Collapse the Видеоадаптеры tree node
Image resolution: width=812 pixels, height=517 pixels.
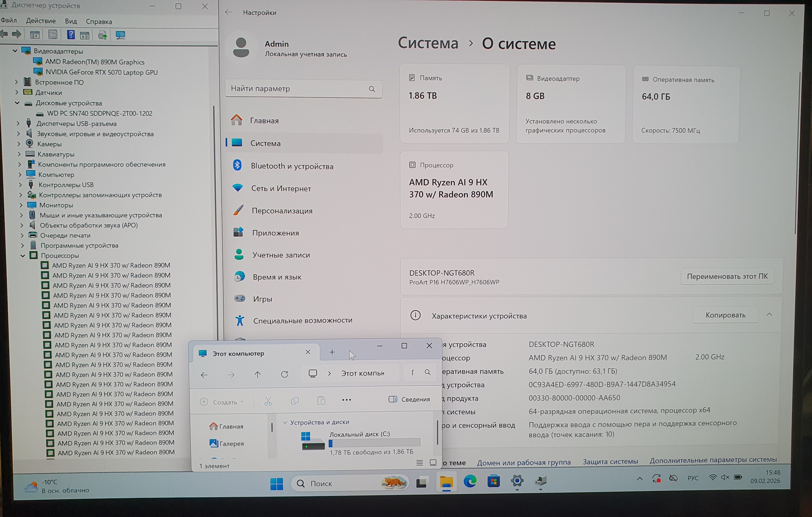[15, 51]
